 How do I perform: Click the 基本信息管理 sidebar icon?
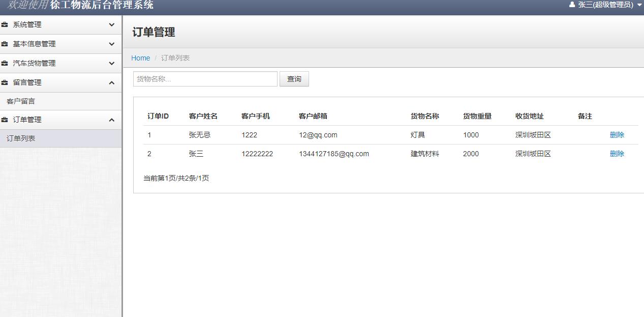click(x=6, y=44)
